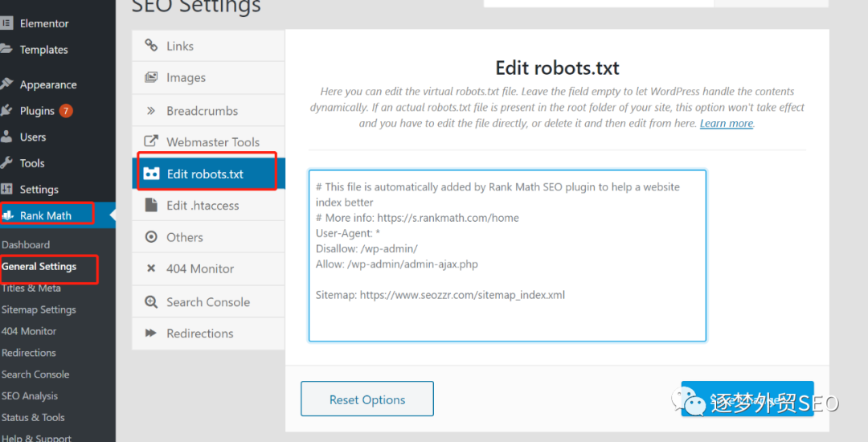Image resolution: width=868 pixels, height=442 pixels.
Task: Open Search Console in the sidebar submenu
Action: tap(35, 374)
